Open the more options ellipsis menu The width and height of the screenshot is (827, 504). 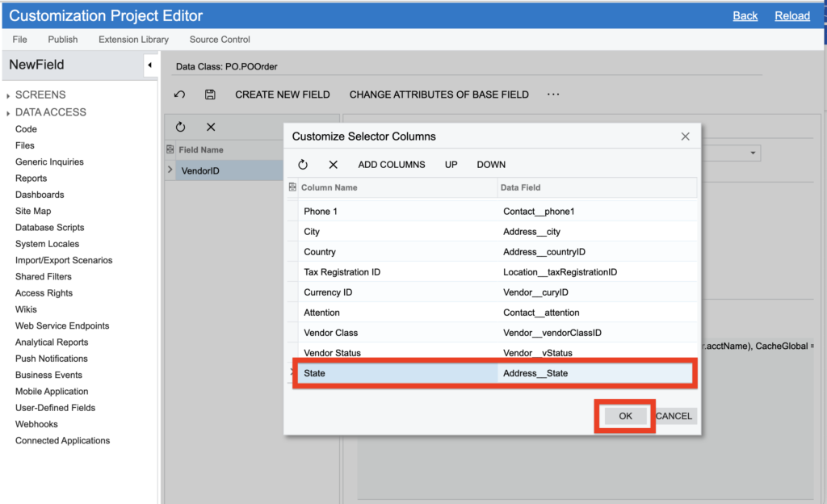coord(553,94)
